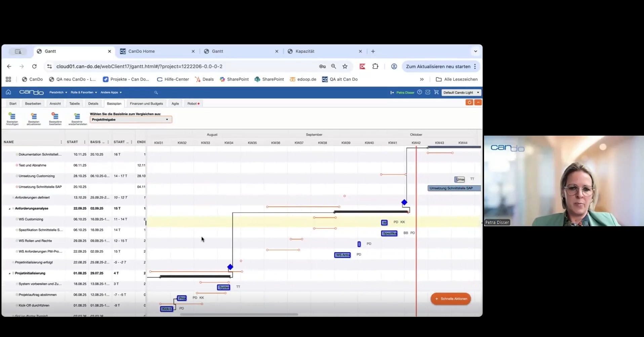The image size is (644, 337).
Task: Collapse the Anforderungsanalyse task group
Action: click(x=10, y=209)
